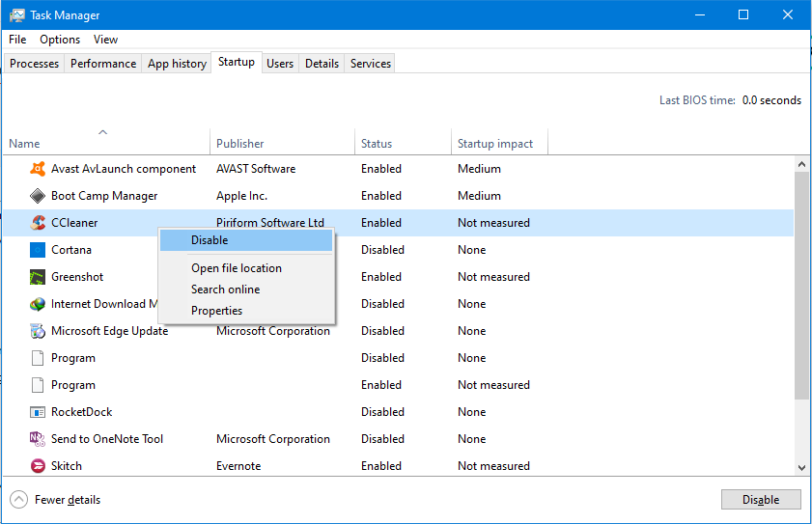Image resolution: width=812 pixels, height=524 pixels.
Task: Sort by the Status column header
Action: [403, 144]
